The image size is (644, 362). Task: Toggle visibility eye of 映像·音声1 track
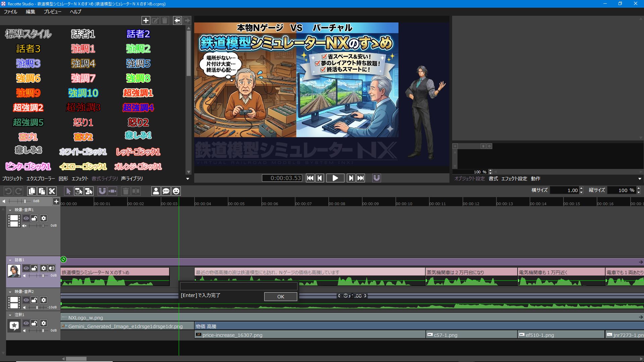pyautogui.click(x=26, y=218)
